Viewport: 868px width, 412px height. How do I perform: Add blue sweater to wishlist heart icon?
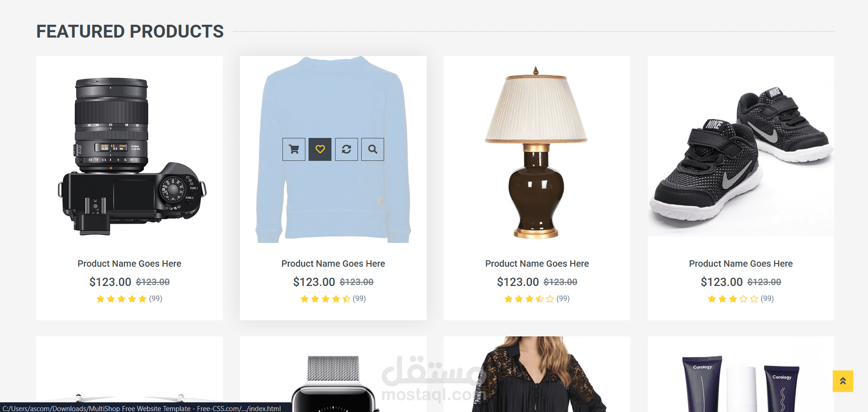point(320,149)
